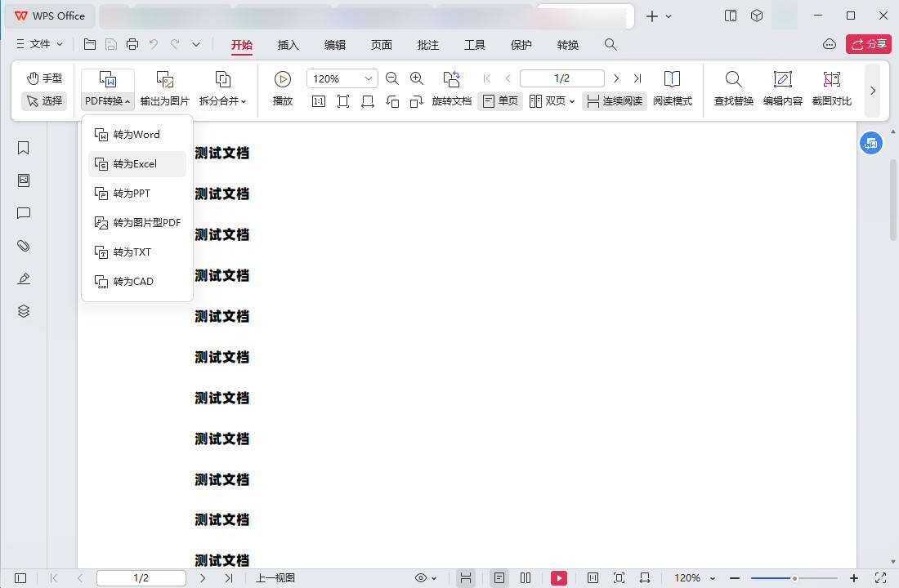Click the Previous View status bar button
Image resolution: width=899 pixels, height=588 pixels.
click(275, 577)
